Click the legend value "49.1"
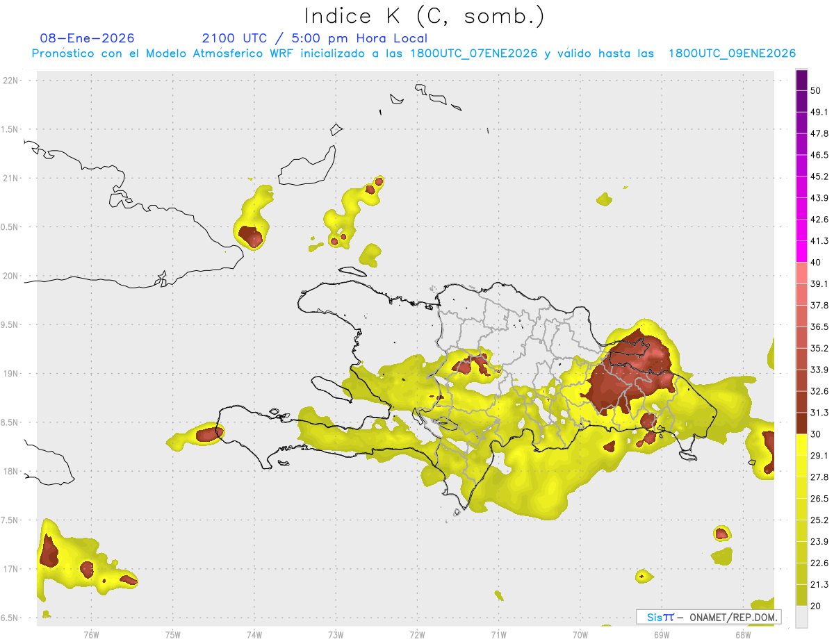The height and width of the screenshot is (644, 834). (819, 112)
